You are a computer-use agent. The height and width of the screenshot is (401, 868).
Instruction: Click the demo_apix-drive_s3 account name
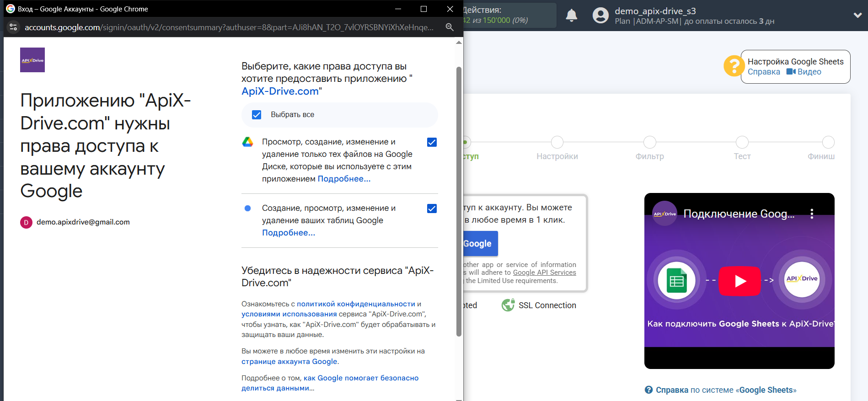tap(655, 11)
